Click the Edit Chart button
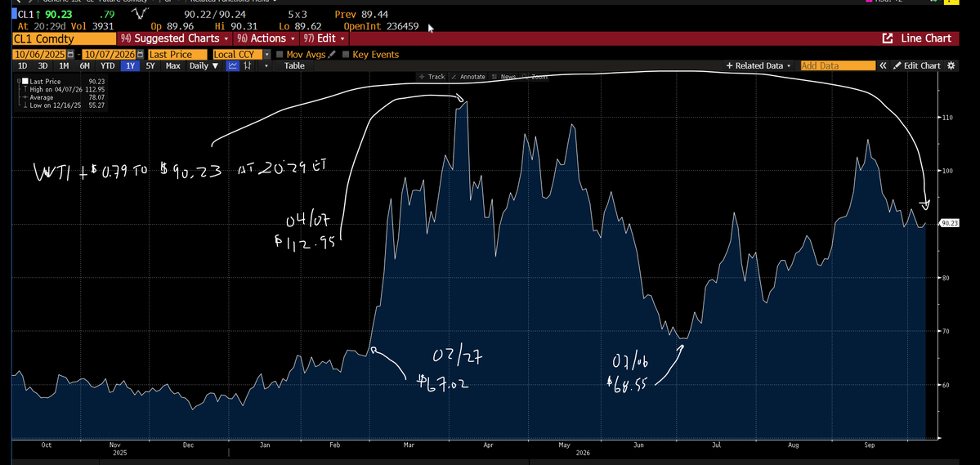Image resolution: width=980 pixels, height=465 pixels. [916, 65]
